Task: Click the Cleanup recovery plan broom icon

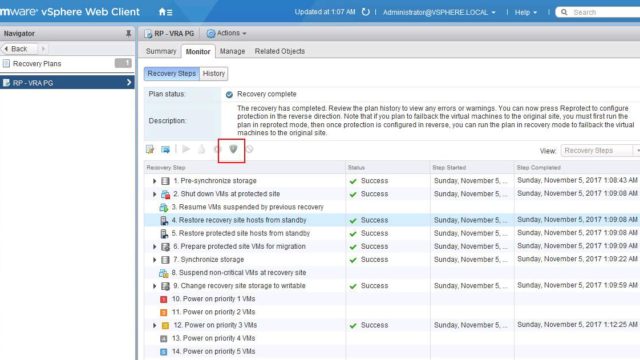Action: (x=202, y=149)
